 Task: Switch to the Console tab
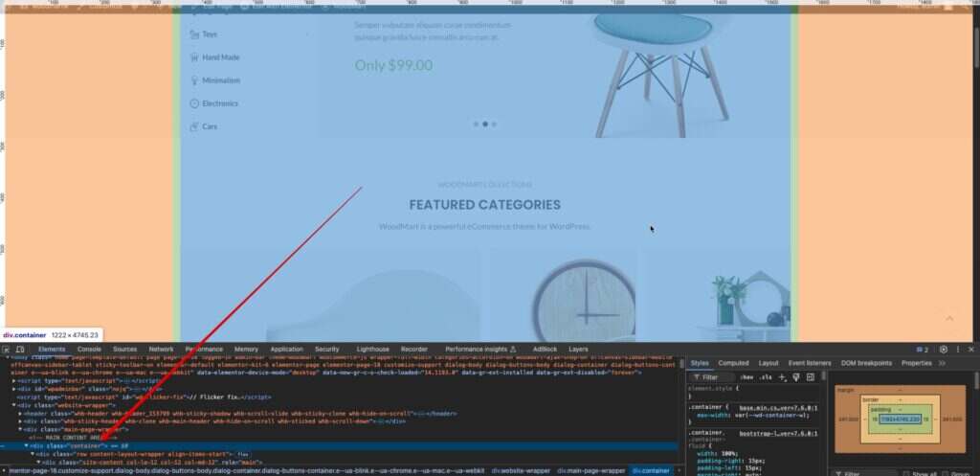(89, 349)
